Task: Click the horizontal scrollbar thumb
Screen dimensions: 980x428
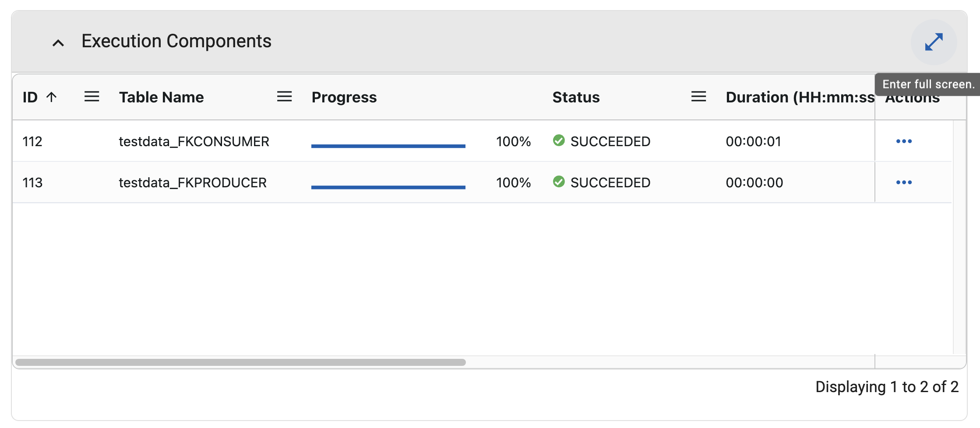Action: (x=240, y=362)
